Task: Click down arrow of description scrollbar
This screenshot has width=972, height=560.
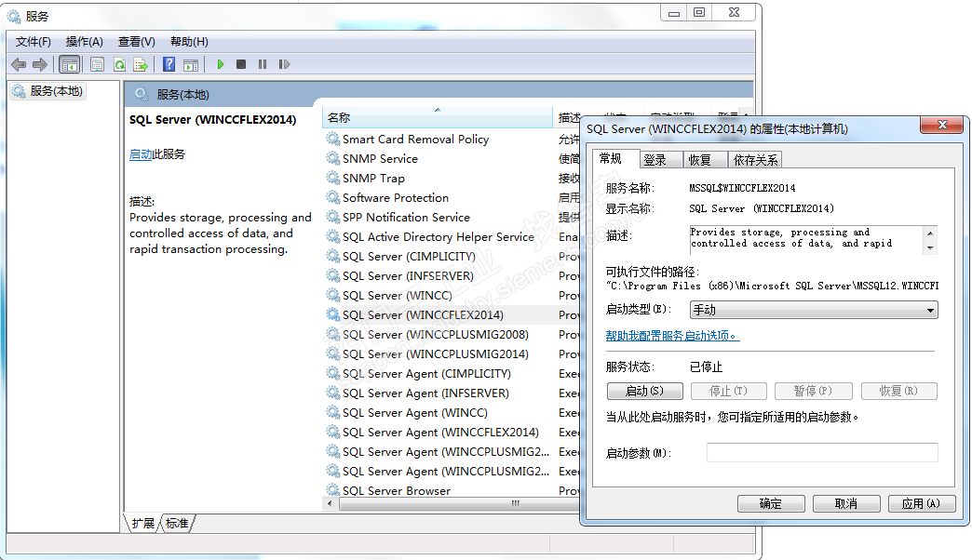Action: click(x=930, y=247)
